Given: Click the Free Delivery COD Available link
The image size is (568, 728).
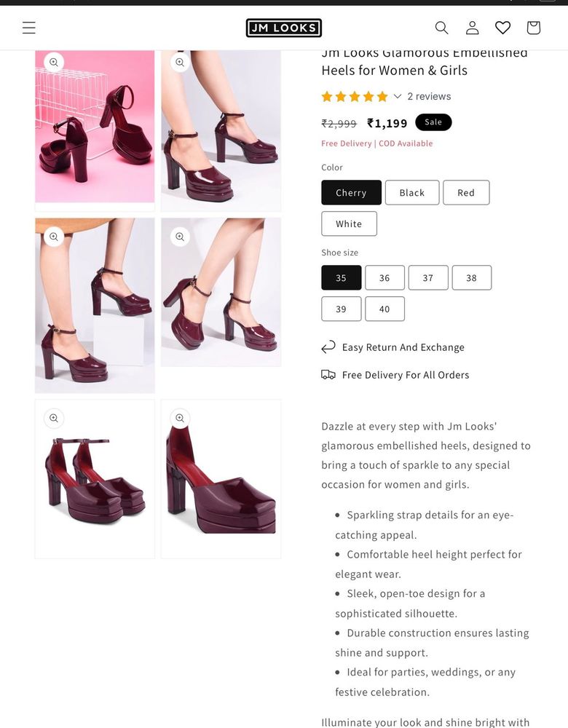Looking at the screenshot, I should (x=377, y=143).
